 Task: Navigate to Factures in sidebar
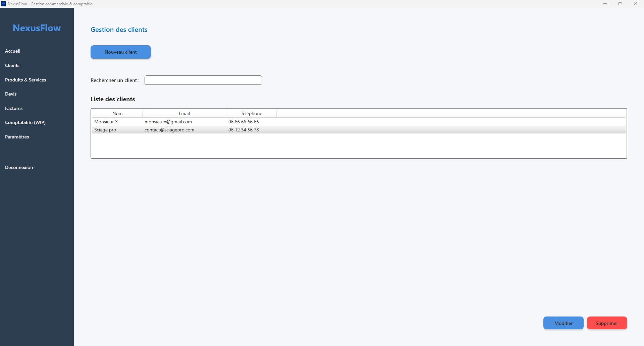(x=14, y=108)
